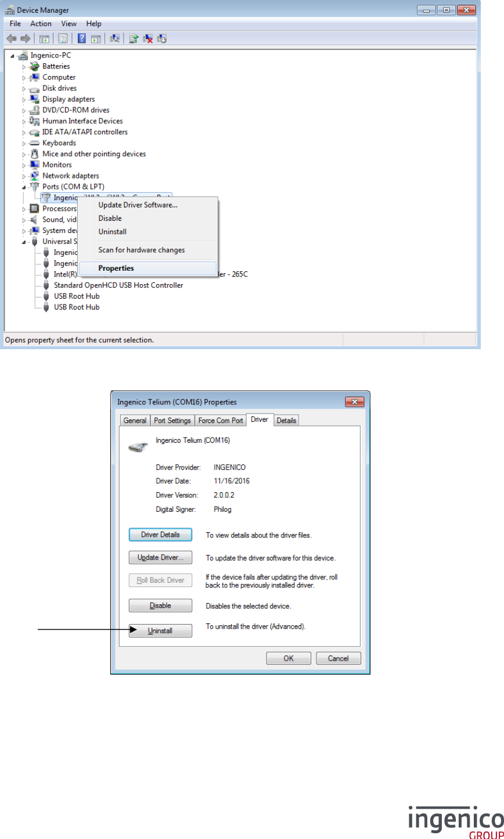Choose Disable from the context menu

[147, 218]
